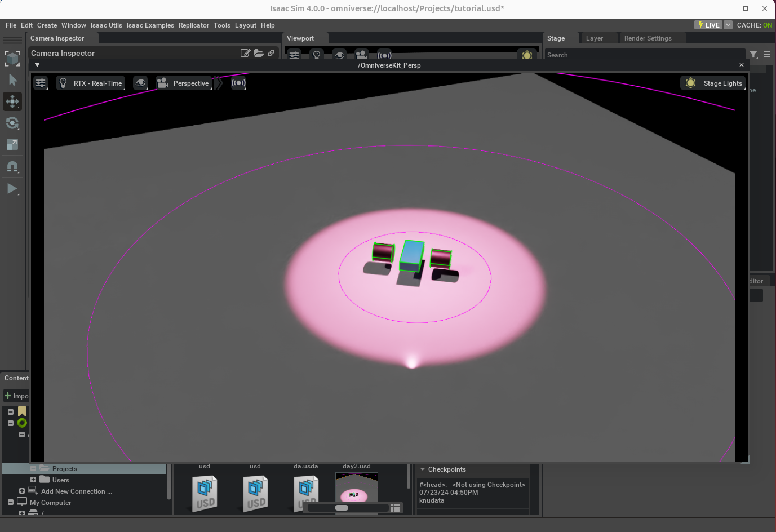
Task: Close the /OmniverseKit_Persp camera window
Action: (x=742, y=65)
